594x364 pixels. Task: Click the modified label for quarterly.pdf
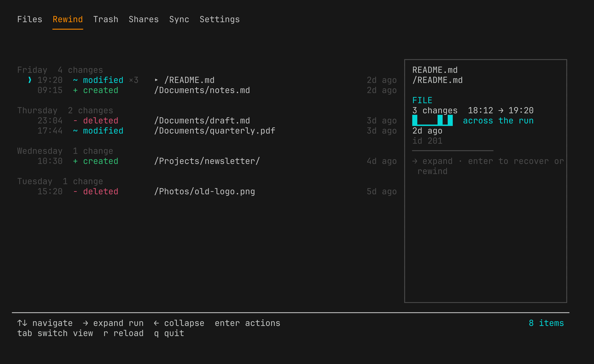103,131
